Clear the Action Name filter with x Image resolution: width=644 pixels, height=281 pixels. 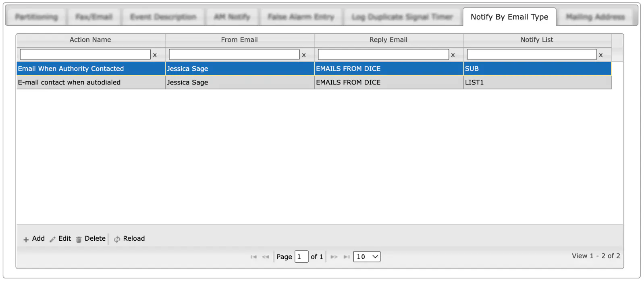point(155,55)
